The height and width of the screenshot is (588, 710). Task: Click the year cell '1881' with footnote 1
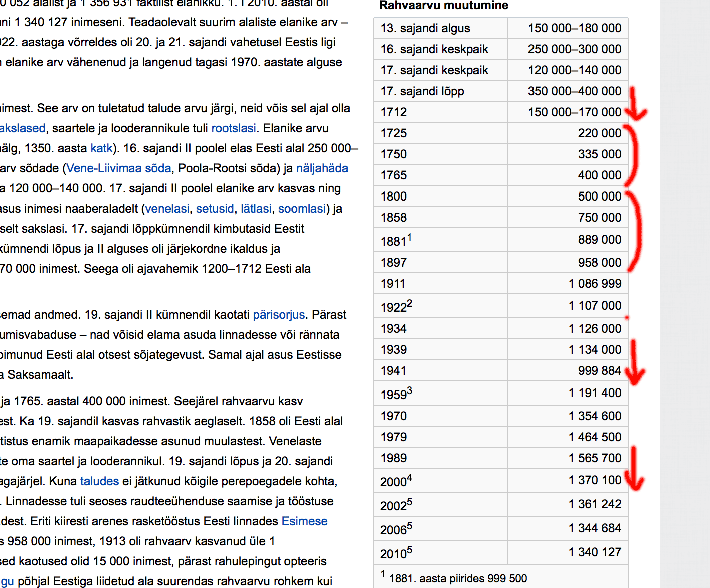coord(396,240)
